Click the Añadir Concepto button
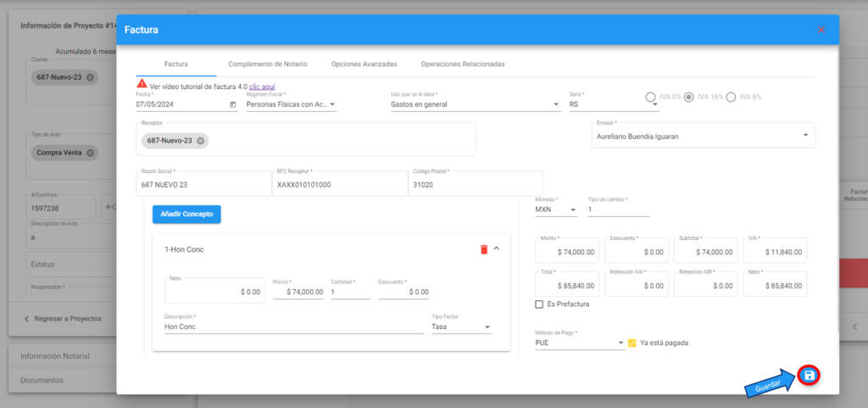Viewport: 868px width, 408px height. pyautogui.click(x=186, y=215)
